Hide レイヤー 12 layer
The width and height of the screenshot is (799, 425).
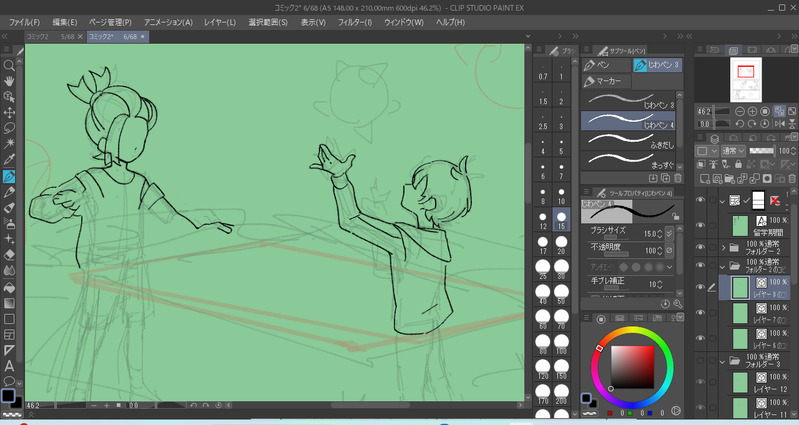[701, 382]
